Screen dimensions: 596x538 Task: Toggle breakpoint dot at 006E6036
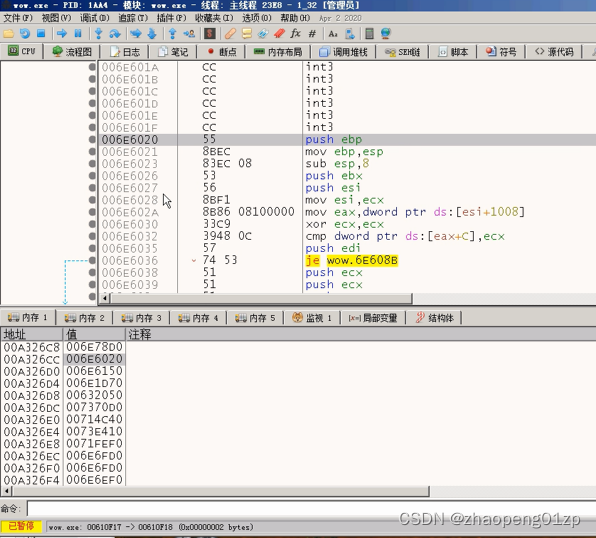click(x=92, y=260)
